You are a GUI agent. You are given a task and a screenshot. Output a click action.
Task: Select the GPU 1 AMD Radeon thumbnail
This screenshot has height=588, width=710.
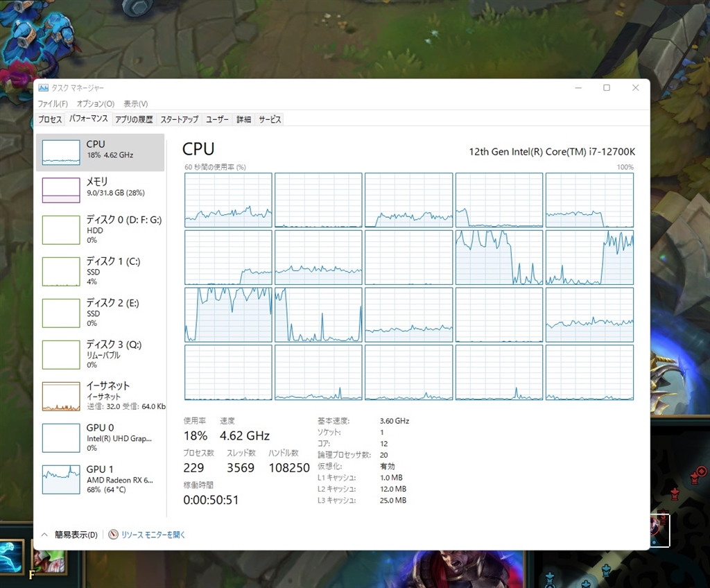(61, 480)
